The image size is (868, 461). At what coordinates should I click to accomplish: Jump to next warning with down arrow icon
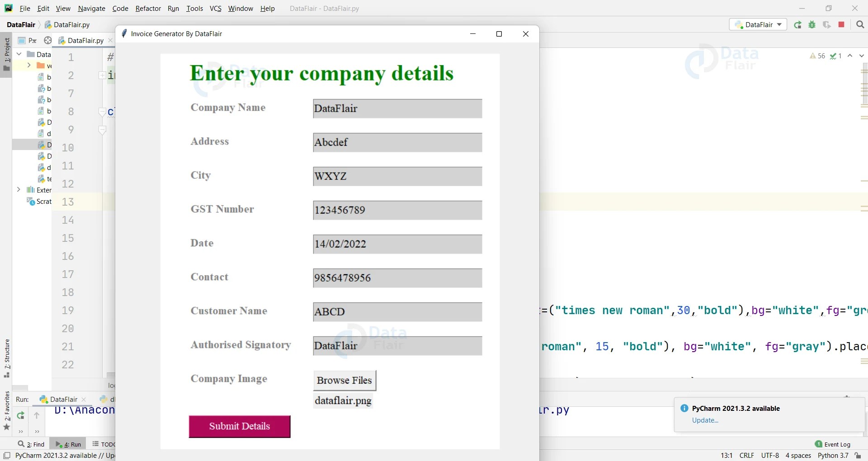[862, 56]
